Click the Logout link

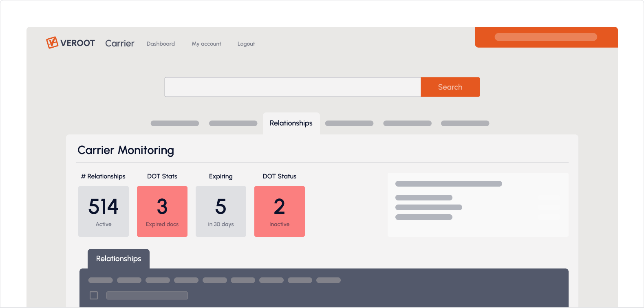246,44
